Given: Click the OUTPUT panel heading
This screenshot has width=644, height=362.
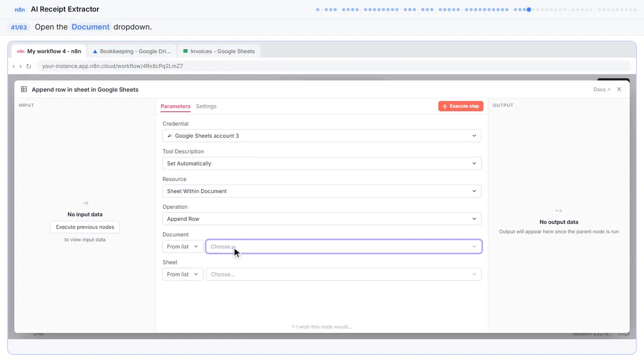Looking at the screenshot, I should click(503, 105).
